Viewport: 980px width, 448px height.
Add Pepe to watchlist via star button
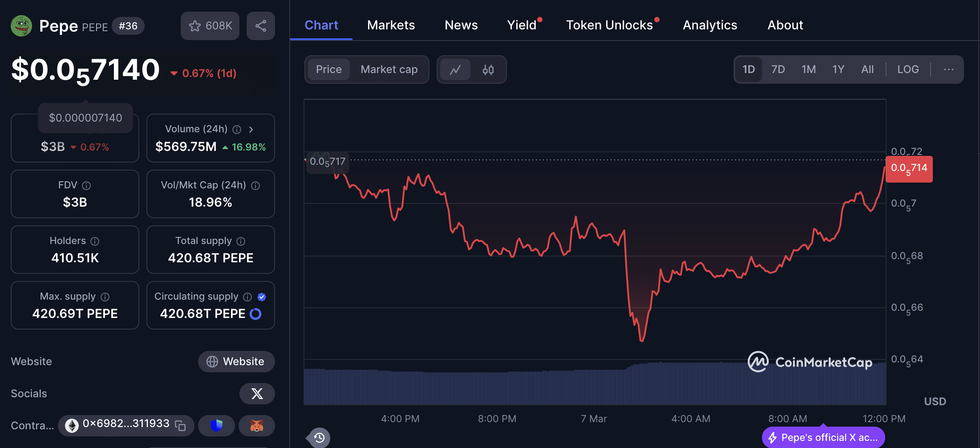[x=210, y=26]
